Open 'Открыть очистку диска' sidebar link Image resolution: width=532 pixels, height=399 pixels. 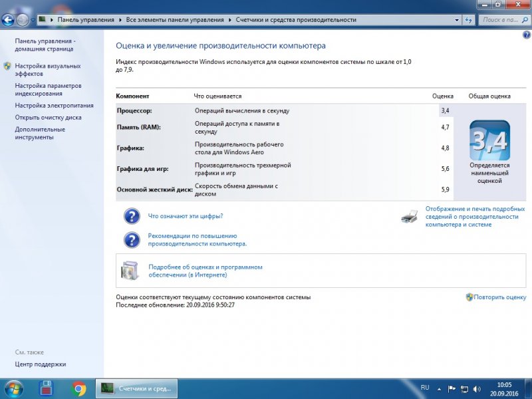(x=49, y=117)
